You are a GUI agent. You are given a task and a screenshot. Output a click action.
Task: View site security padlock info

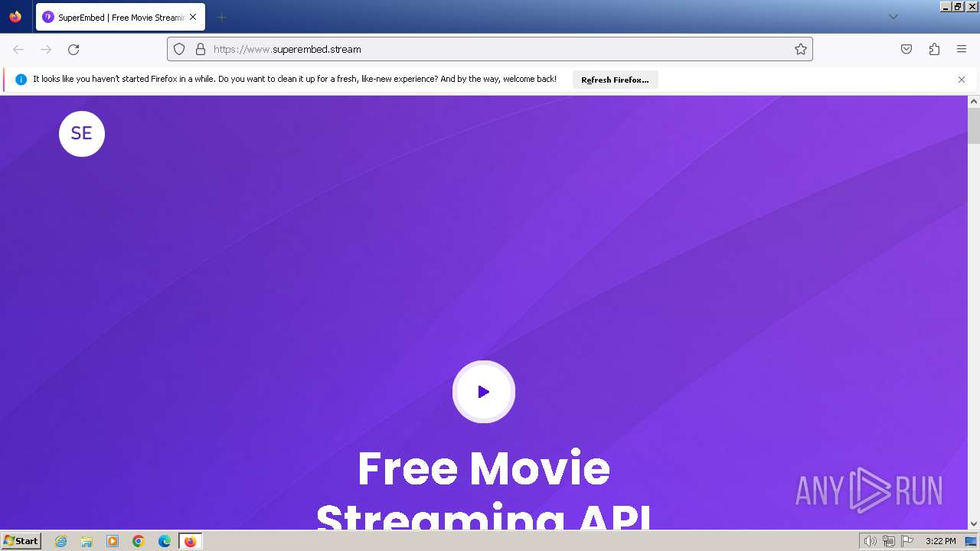(201, 49)
